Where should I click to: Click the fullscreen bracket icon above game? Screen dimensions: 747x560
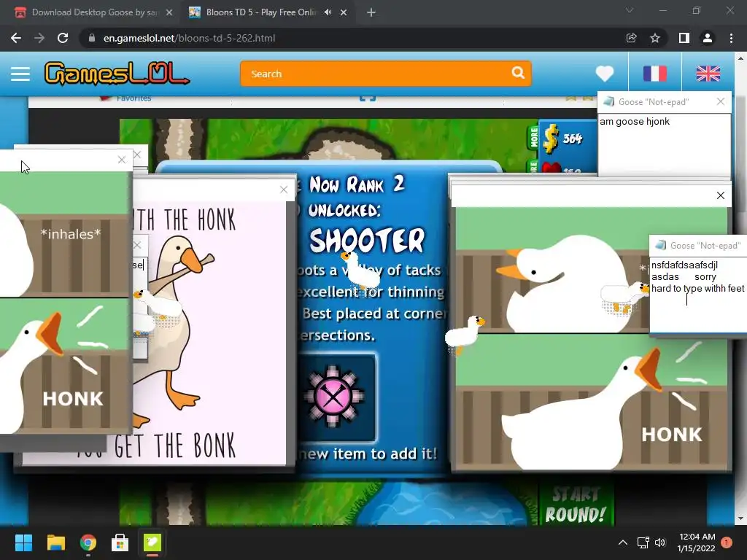[x=368, y=98]
